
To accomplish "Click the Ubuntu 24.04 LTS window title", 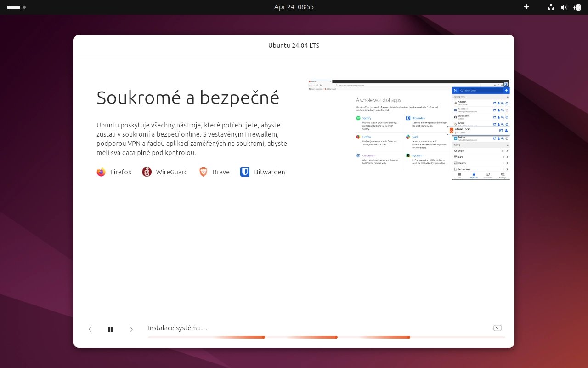I will pyautogui.click(x=294, y=46).
